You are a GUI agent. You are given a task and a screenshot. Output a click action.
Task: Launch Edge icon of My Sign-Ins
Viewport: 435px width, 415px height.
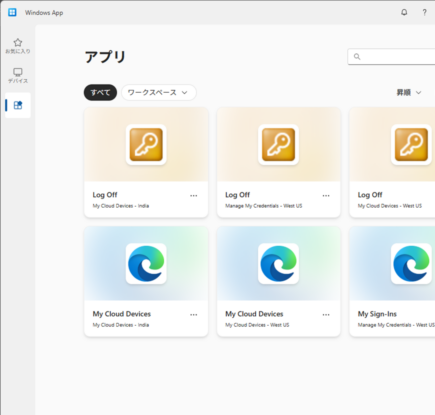click(x=411, y=264)
